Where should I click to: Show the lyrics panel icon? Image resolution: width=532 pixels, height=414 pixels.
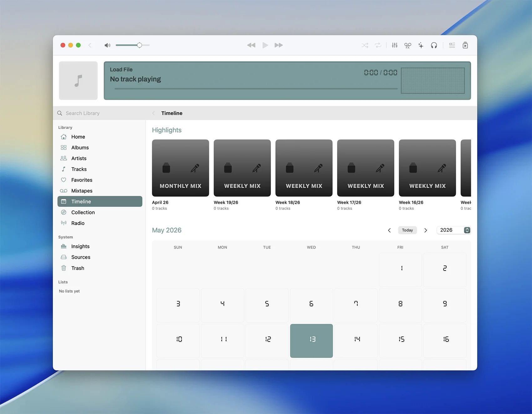click(452, 45)
